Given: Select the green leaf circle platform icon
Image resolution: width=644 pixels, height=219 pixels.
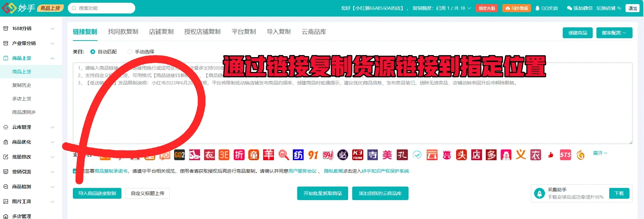Looking at the screenshot, I should (x=417, y=155).
